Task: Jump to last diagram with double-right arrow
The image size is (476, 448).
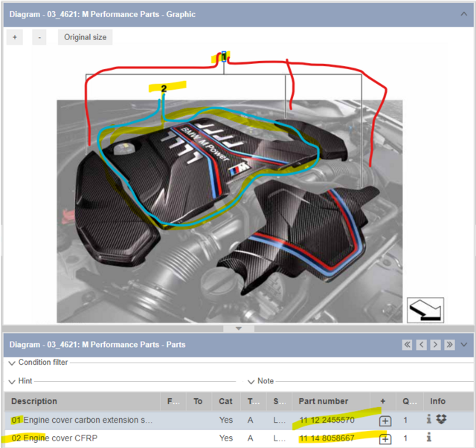Action: (449, 345)
